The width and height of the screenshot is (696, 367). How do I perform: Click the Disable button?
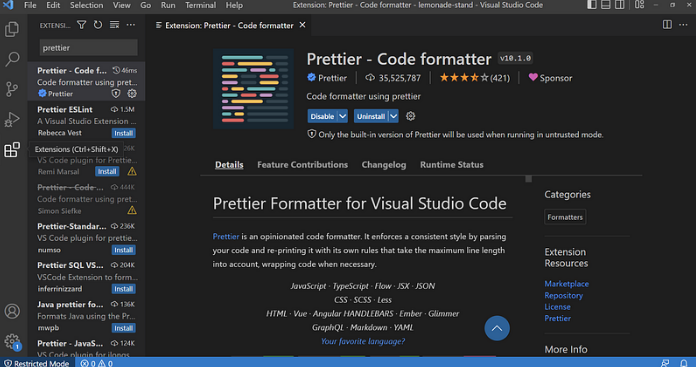tap(322, 116)
